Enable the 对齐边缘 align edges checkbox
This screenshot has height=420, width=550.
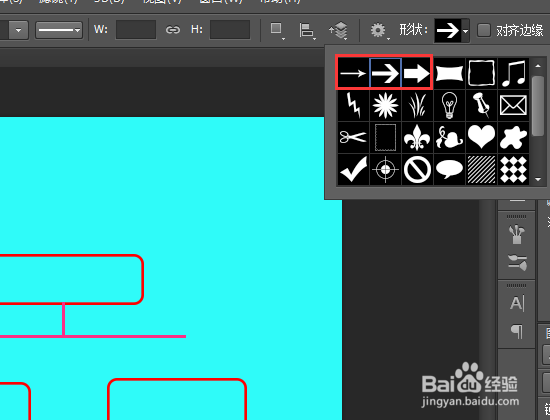click(x=484, y=30)
